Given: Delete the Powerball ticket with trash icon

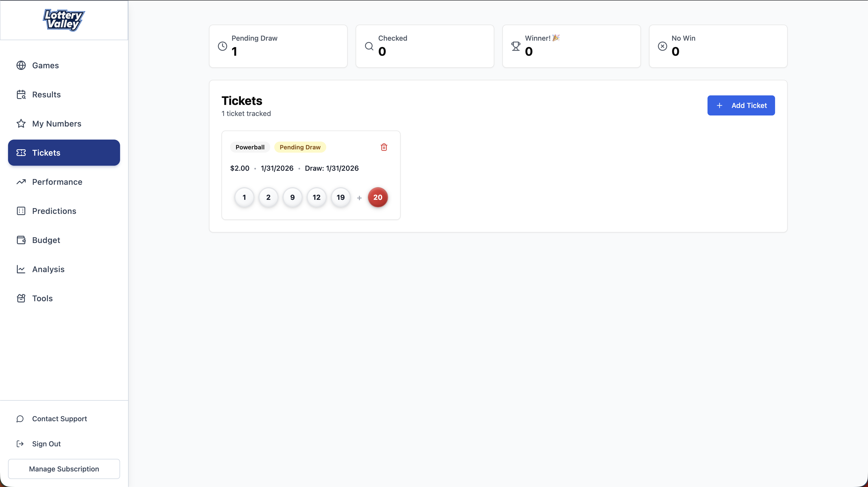Looking at the screenshot, I should point(384,147).
